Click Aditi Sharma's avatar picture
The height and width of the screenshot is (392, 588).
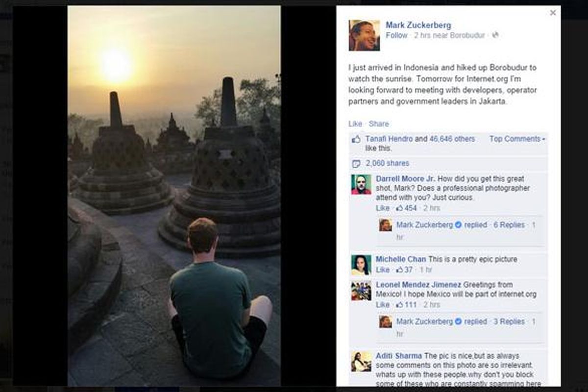pos(361,362)
